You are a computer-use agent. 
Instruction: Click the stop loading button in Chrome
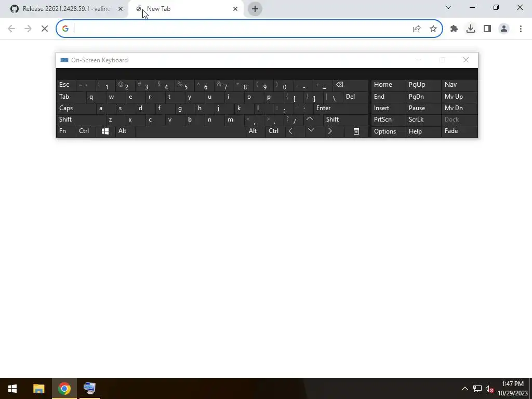(45, 29)
